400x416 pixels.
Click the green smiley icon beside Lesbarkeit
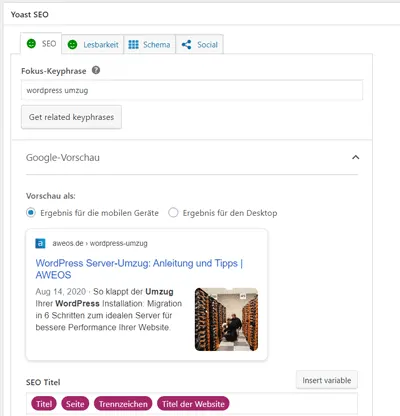click(72, 44)
